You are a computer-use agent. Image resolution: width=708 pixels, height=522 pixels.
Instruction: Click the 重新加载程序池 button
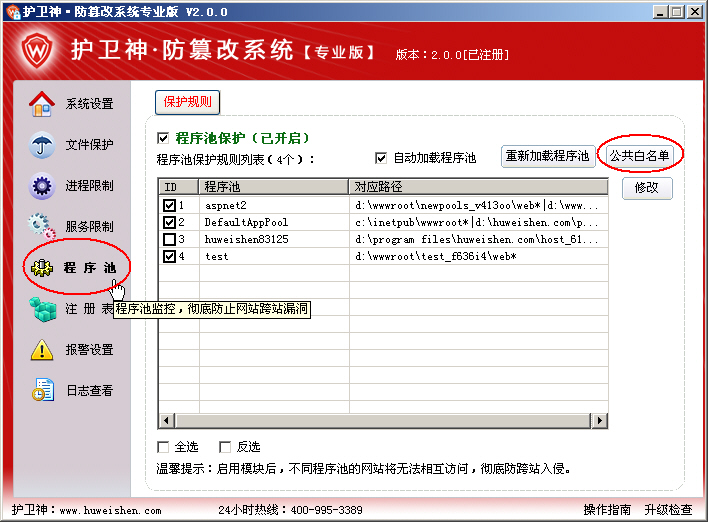548,156
